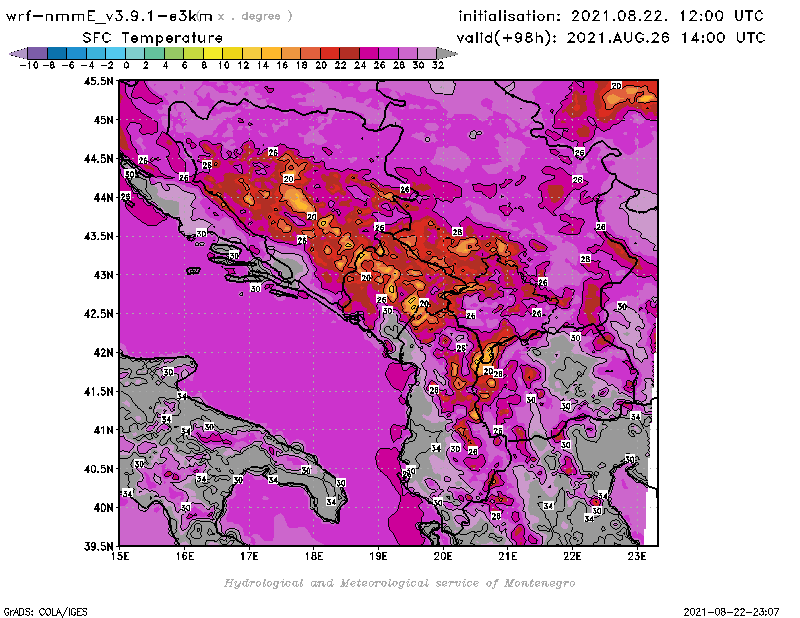Click the 41N latitude axis label
This screenshot has width=800, height=618.
104,430
